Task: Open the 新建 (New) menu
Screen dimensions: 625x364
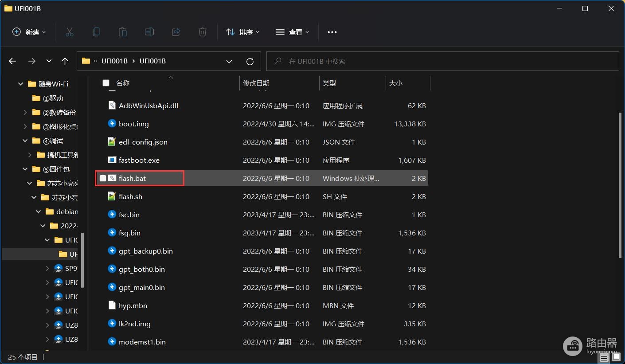Action: tap(29, 32)
